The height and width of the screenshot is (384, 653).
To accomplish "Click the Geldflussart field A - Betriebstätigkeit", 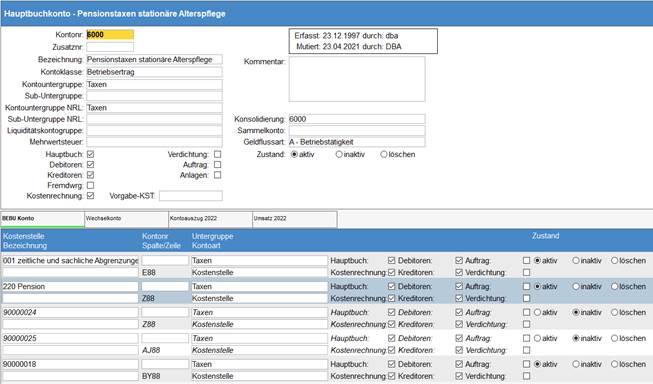I will coord(357,142).
